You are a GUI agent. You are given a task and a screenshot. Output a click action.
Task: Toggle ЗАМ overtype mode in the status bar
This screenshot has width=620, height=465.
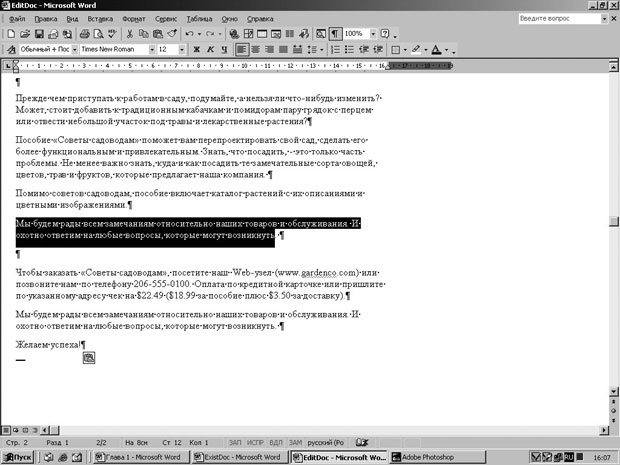click(295, 442)
